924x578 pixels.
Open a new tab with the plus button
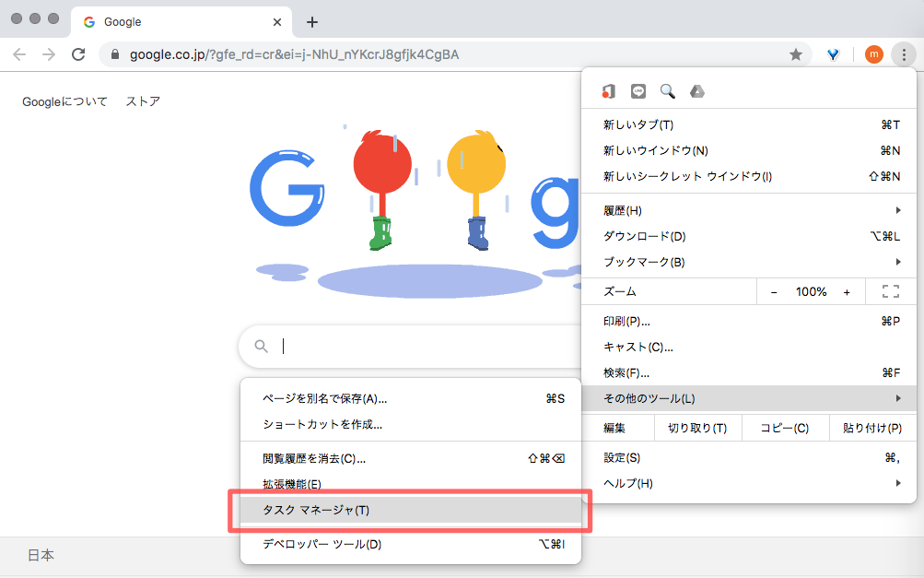point(312,22)
